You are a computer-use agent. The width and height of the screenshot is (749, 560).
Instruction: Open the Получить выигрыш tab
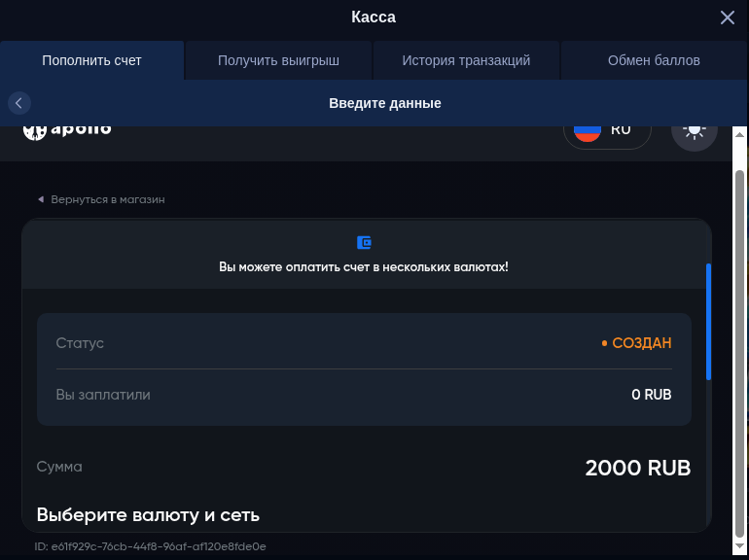click(x=278, y=60)
